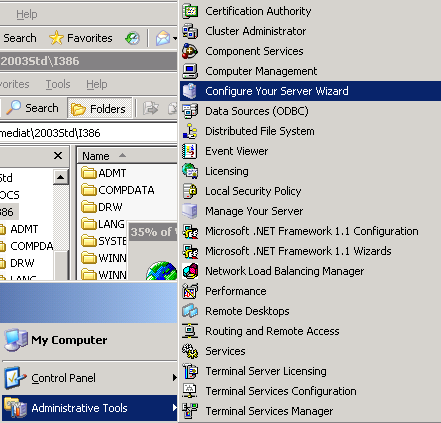Click the Terminal Server Licensing icon
Screen dimensions: 441x423
pyautogui.click(x=190, y=371)
